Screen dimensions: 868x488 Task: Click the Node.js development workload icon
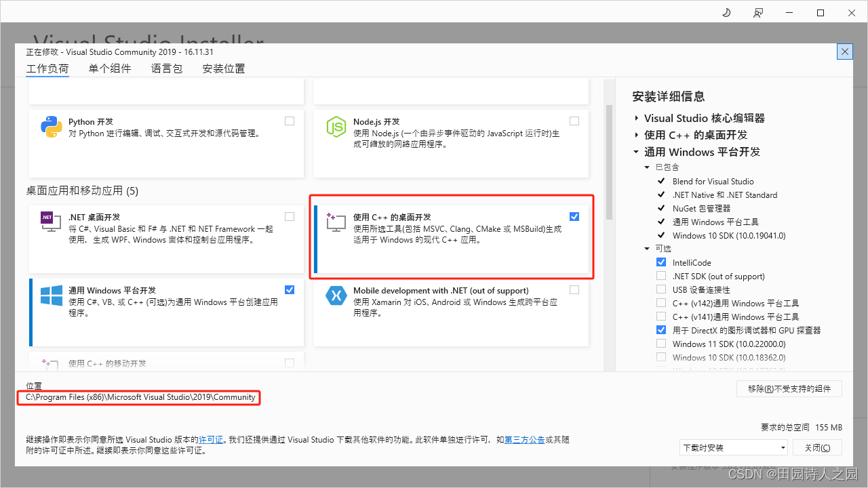336,127
